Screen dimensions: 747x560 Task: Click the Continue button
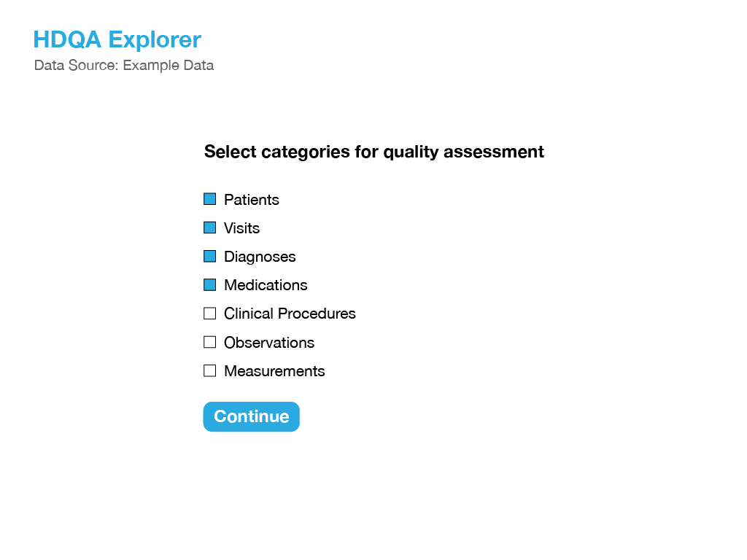pos(252,416)
